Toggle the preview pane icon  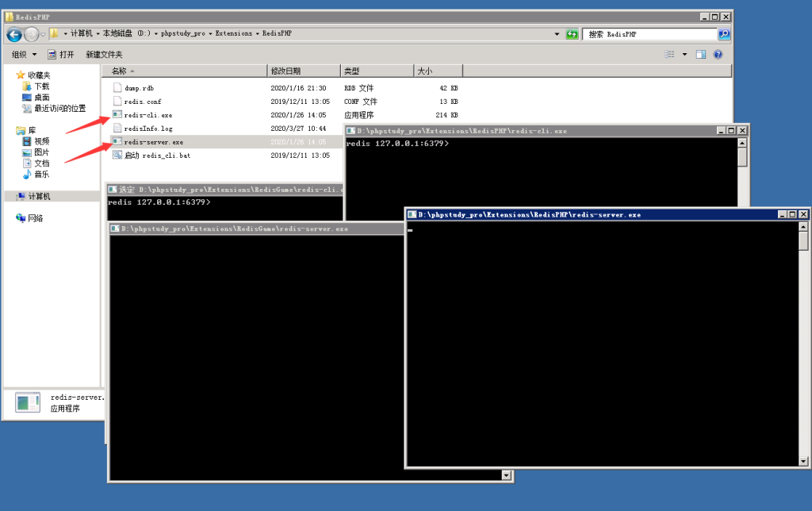[x=701, y=55]
